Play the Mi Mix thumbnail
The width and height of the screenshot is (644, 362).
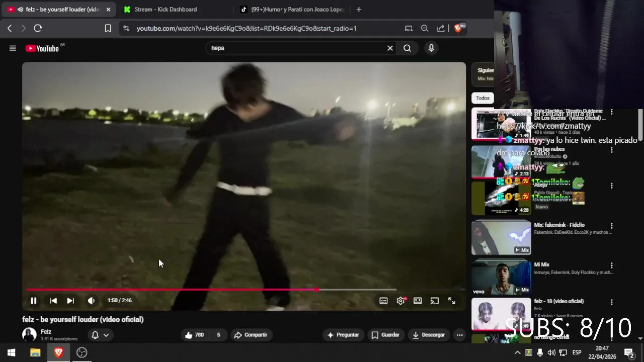[x=501, y=277]
